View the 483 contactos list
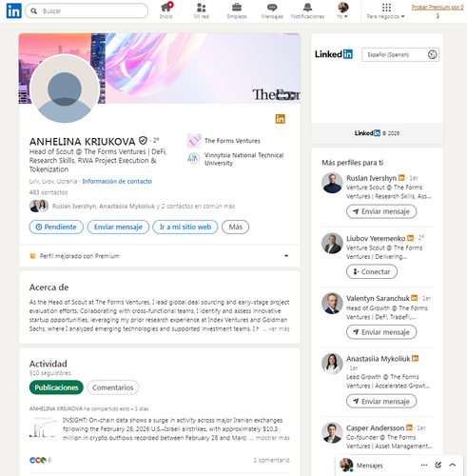This screenshot has height=476, width=467. point(49,192)
